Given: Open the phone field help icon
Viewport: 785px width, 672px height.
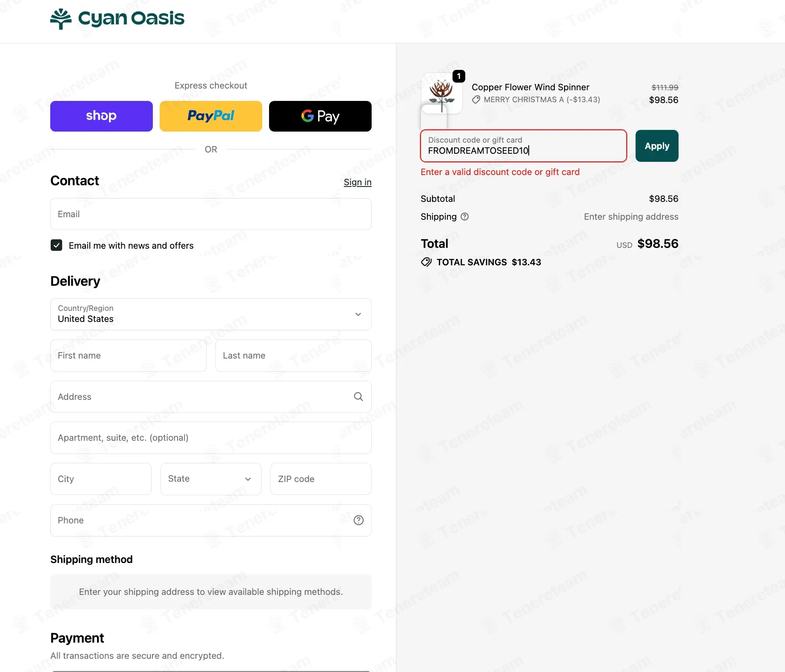Looking at the screenshot, I should [358, 520].
